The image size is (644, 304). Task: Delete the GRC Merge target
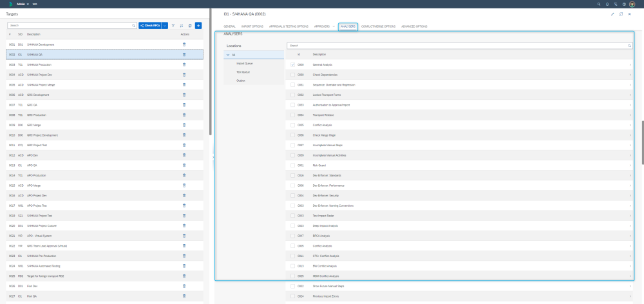184,125
